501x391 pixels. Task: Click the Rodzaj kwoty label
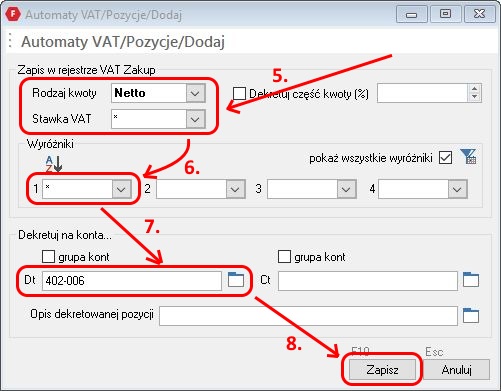click(64, 93)
